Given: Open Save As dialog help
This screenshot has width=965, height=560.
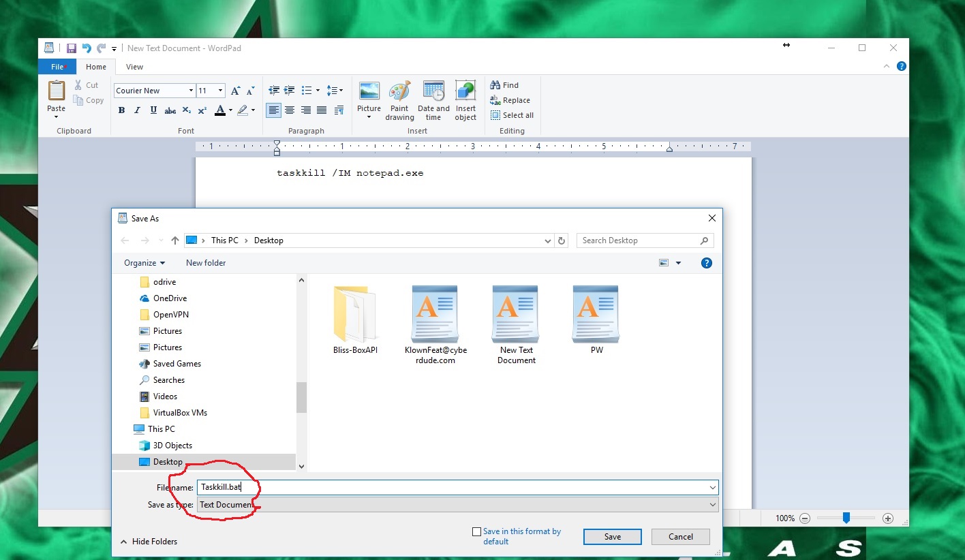Looking at the screenshot, I should [707, 263].
